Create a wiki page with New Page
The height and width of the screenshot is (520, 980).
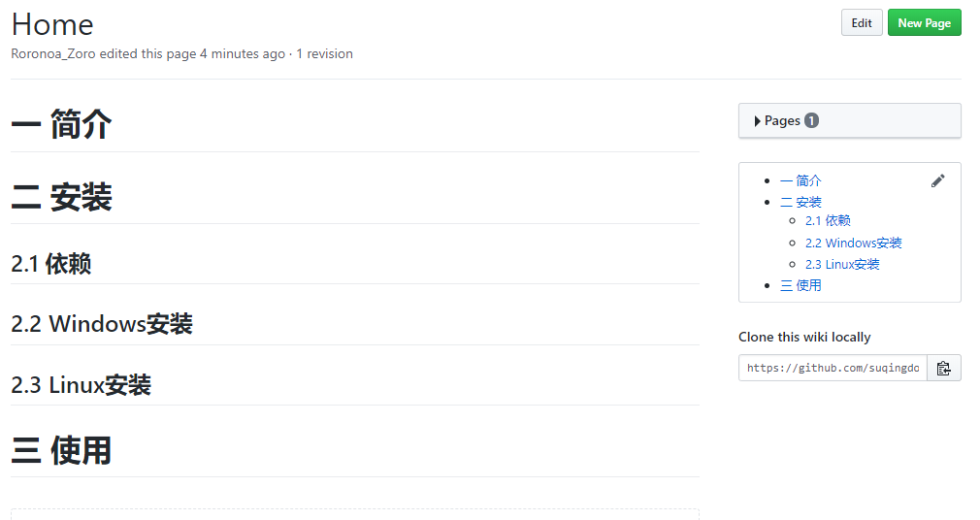[924, 23]
